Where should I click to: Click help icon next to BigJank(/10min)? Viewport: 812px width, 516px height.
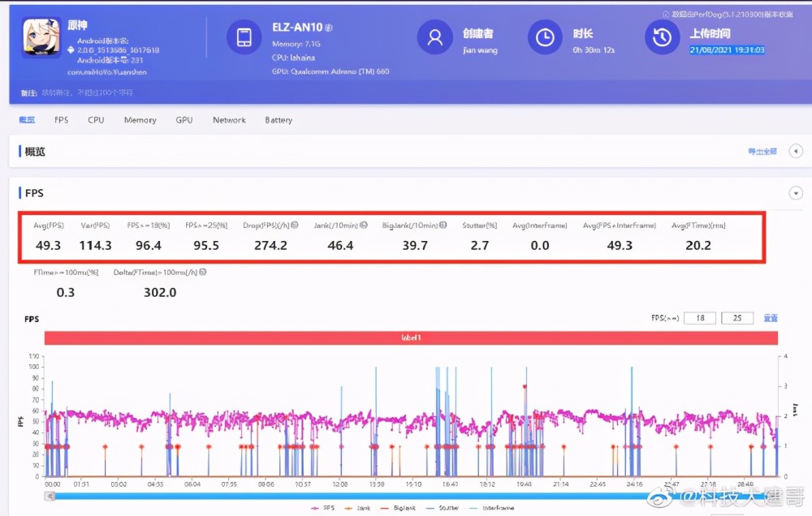tap(443, 226)
